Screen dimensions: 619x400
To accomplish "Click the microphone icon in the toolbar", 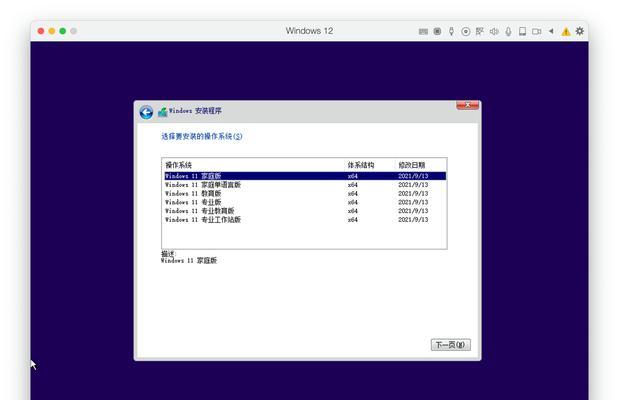I will 508,31.
